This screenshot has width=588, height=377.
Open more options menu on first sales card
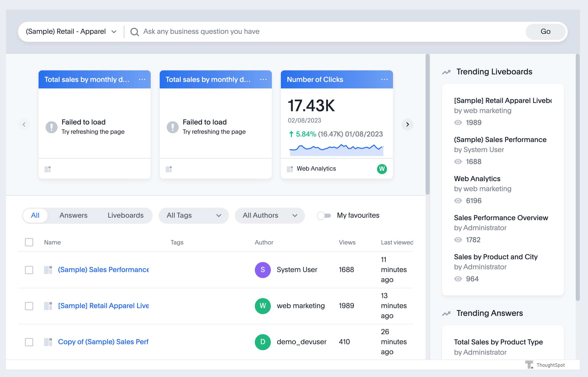[142, 79]
